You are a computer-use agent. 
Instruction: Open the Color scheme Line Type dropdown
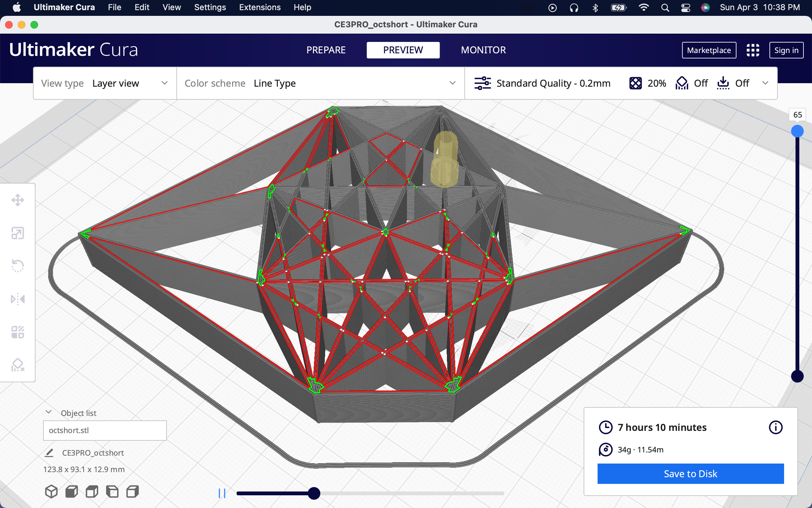pyautogui.click(x=320, y=83)
